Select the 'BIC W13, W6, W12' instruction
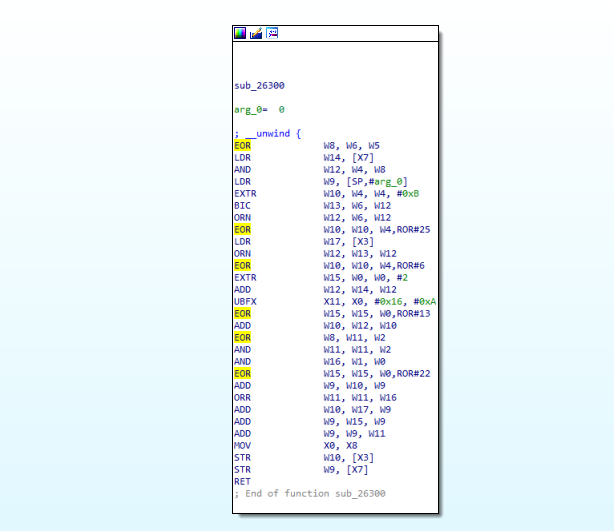 312,206
